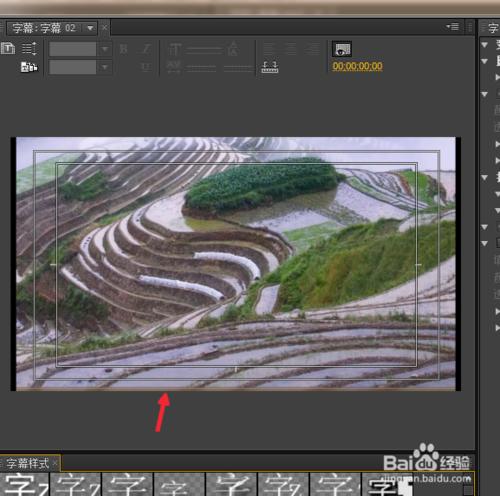Close the 字幕 02 panel tab
500x496 pixels.
104,28
